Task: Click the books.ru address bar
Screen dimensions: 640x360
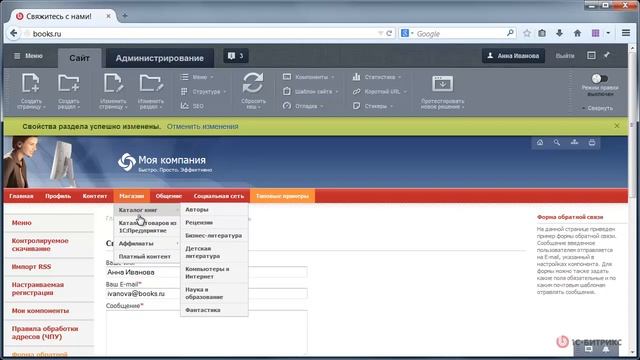Action: [200, 33]
